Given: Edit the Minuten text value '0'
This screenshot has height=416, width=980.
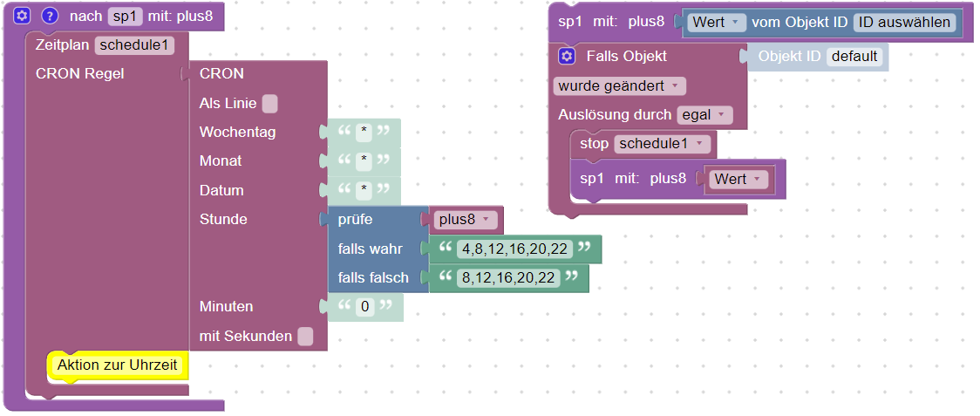Looking at the screenshot, I should click(x=365, y=306).
